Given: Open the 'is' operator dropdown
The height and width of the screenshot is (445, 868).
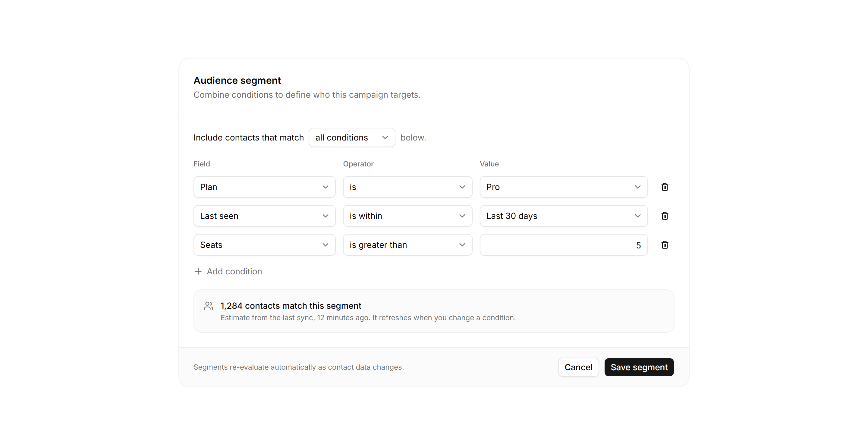Looking at the screenshot, I should coord(407,187).
